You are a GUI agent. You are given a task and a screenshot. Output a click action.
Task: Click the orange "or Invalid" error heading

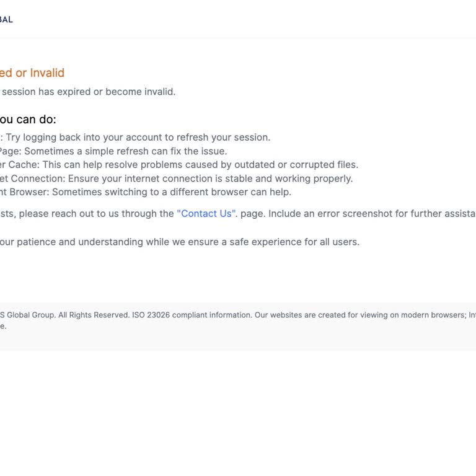(x=40, y=73)
